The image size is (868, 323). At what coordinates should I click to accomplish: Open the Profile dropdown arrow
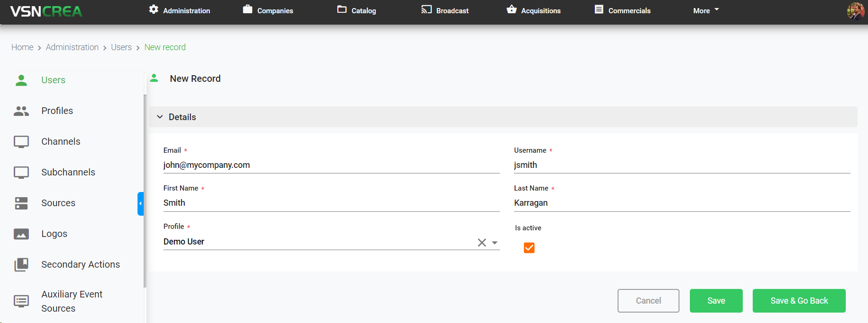click(495, 243)
